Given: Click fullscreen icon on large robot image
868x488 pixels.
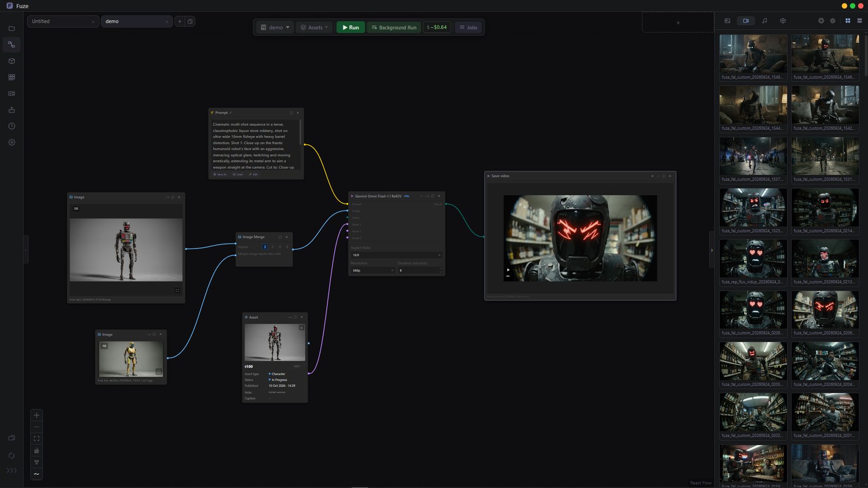Looking at the screenshot, I should click(177, 291).
